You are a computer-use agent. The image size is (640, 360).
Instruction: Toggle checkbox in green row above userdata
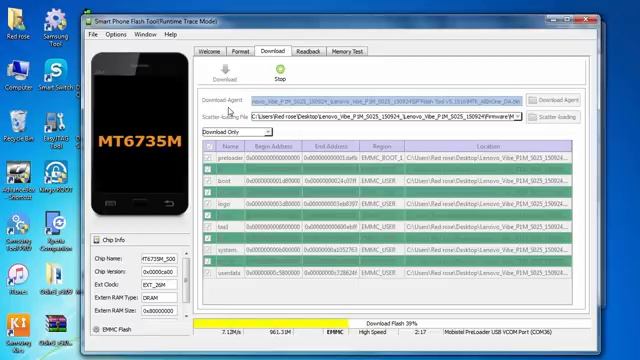(208, 261)
